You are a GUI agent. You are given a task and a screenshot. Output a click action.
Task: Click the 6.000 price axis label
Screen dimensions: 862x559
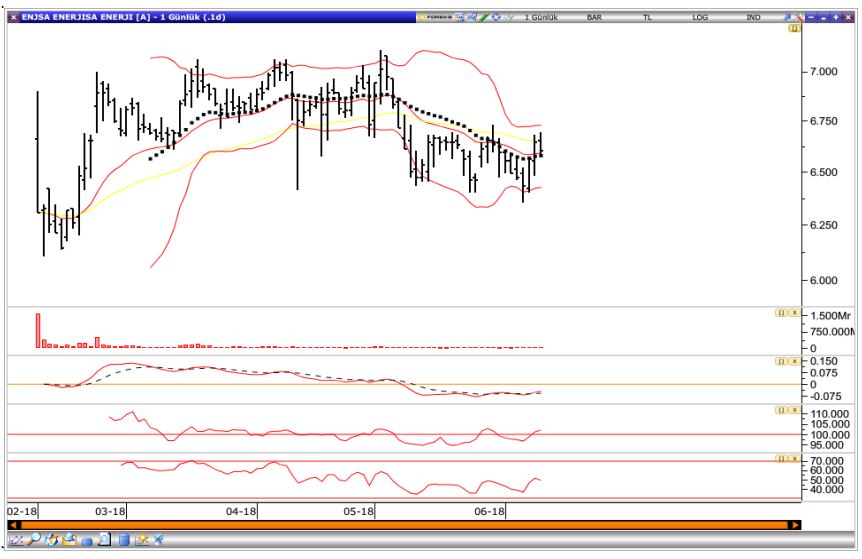823,280
